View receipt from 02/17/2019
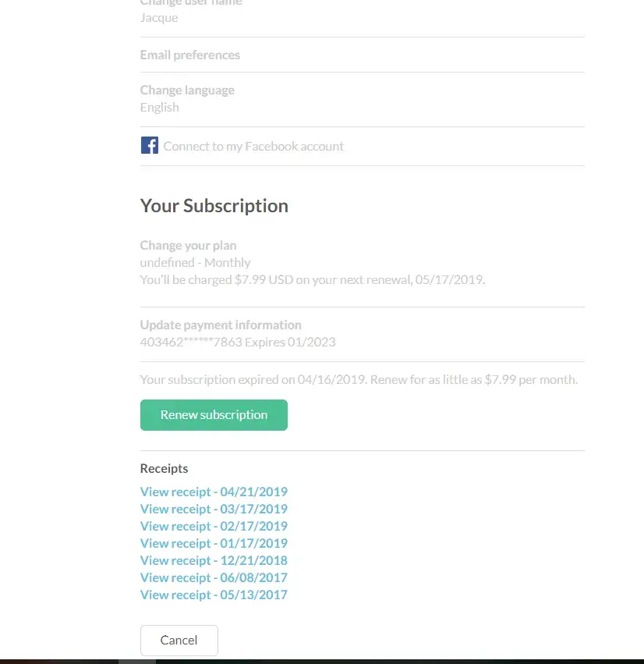Image resolution: width=644 pixels, height=664 pixels. (214, 526)
